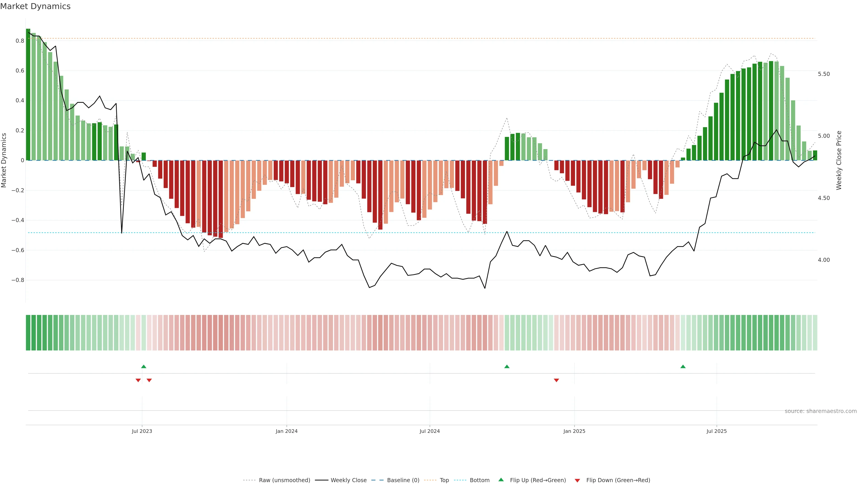Viewport: 868px width, 488px height.
Task: Hide the Top line via legend
Action: point(444,480)
